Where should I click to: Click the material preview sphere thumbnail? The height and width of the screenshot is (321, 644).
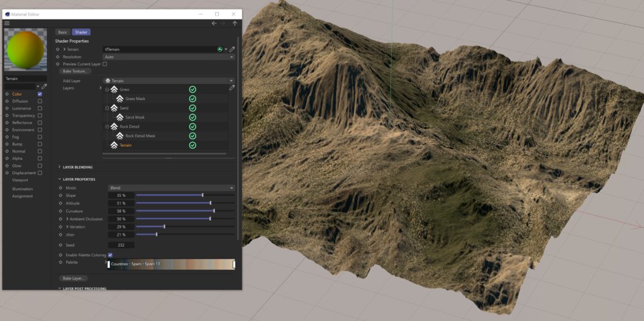tap(25, 49)
